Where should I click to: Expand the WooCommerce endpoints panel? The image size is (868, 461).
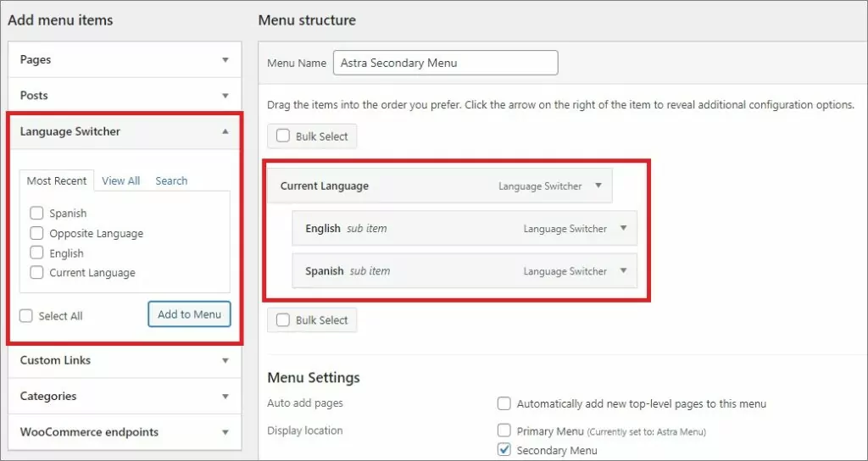click(x=225, y=432)
